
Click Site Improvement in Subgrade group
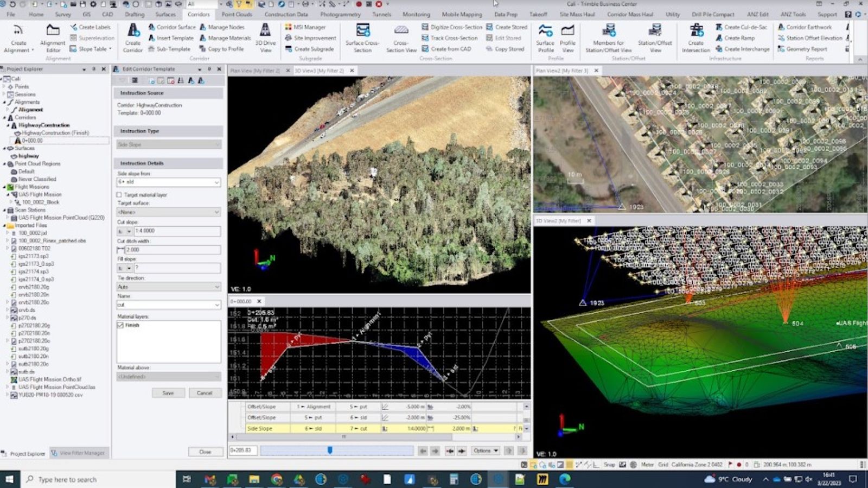(310, 38)
